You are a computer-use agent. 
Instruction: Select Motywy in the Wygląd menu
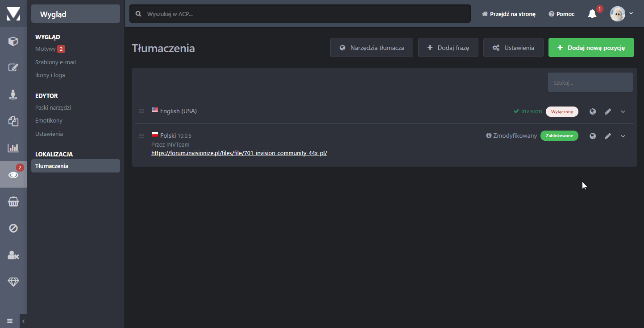(x=46, y=49)
